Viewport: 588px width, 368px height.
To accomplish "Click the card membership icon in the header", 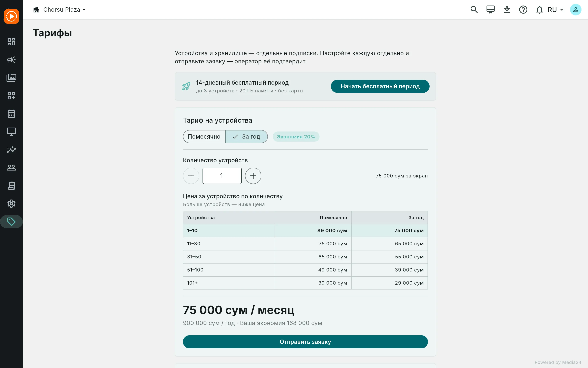I will 490,10.
